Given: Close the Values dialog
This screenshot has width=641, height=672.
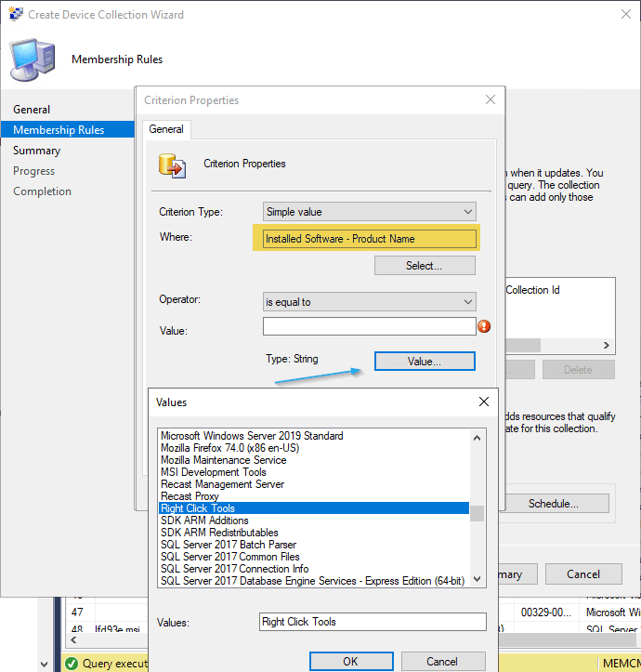Looking at the screenshot, I should click(483, 402).
